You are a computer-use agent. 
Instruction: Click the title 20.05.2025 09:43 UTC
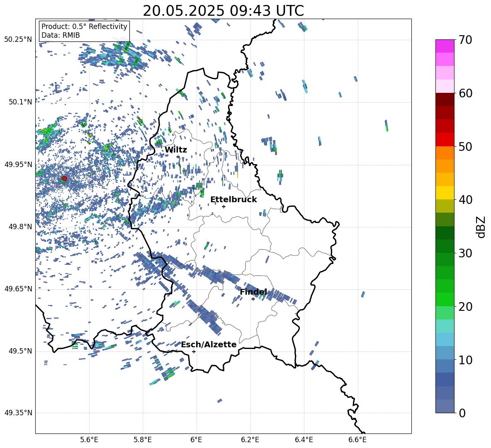tap(223, 11)
